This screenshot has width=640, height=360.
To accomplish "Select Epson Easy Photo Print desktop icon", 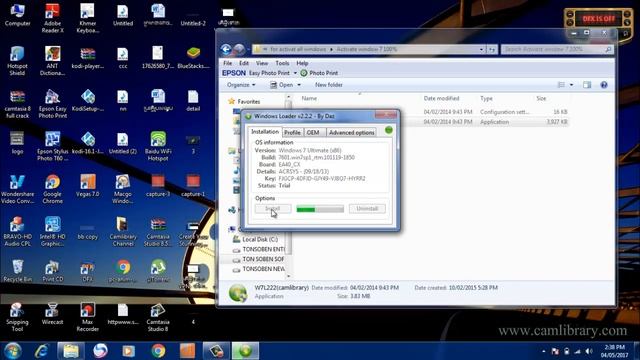I will [x=52, y=104].
